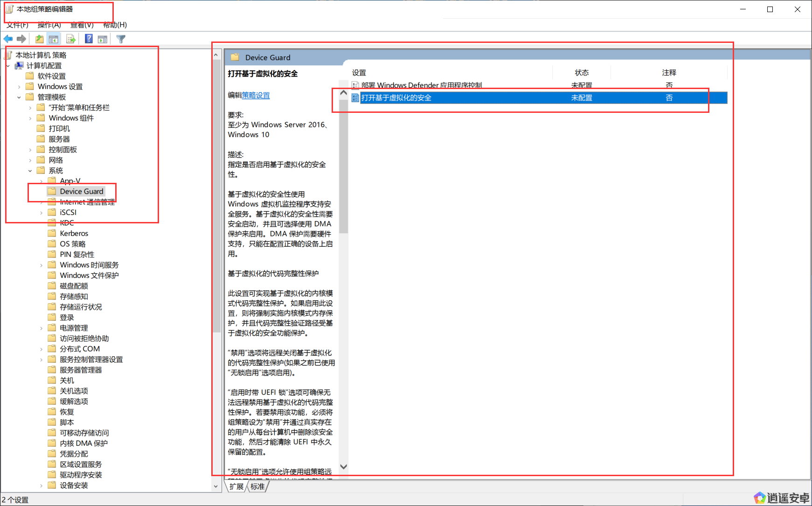812x506 pixels.
Task: Expand the 服务控制管理器设置 node
Action: coord(42,360)
